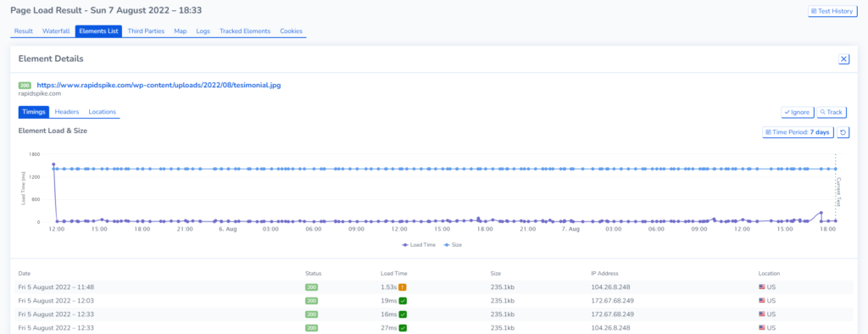868x334 pixels.
Task: Open the Headers sub-tab
Action: [67, 112]
